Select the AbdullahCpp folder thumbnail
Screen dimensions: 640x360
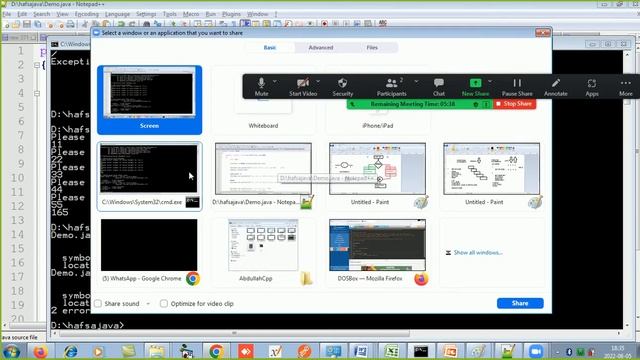click(x=263, y=252)
